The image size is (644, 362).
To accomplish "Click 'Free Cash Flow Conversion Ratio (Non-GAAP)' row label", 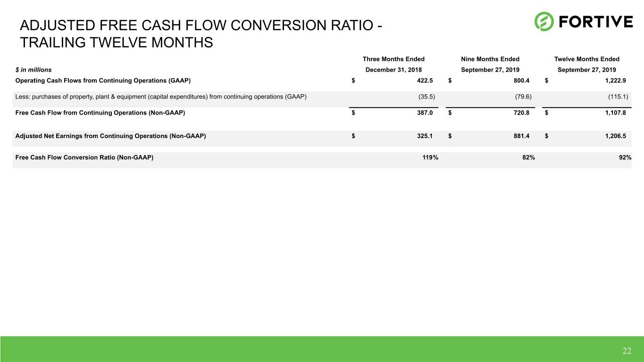I will click(x=84, y=158).
